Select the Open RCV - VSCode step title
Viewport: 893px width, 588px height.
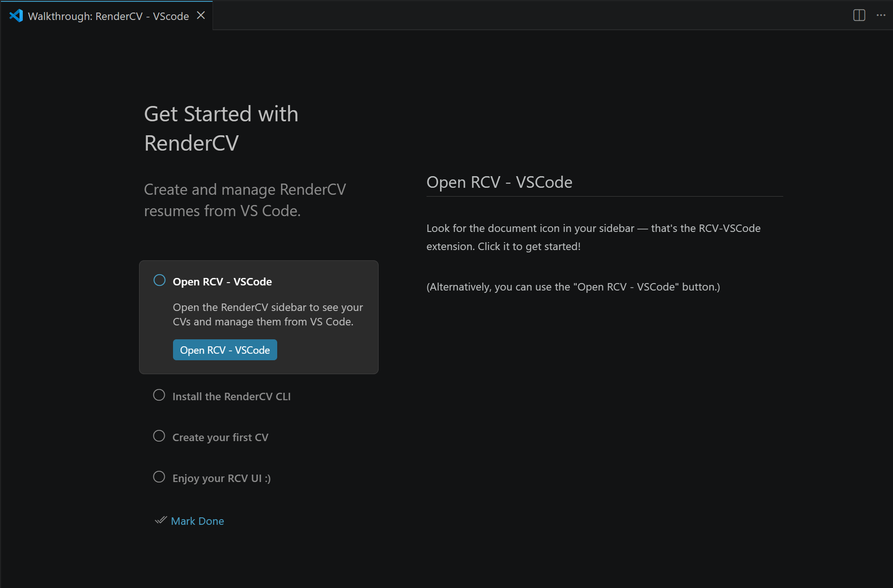click(x=222, y=282)
